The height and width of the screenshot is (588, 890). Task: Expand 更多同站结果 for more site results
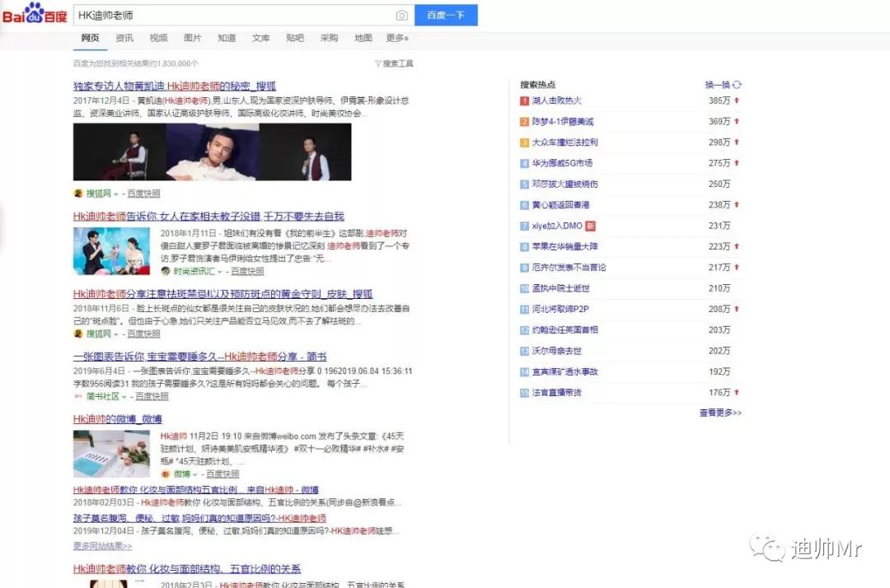pos(101,544)
